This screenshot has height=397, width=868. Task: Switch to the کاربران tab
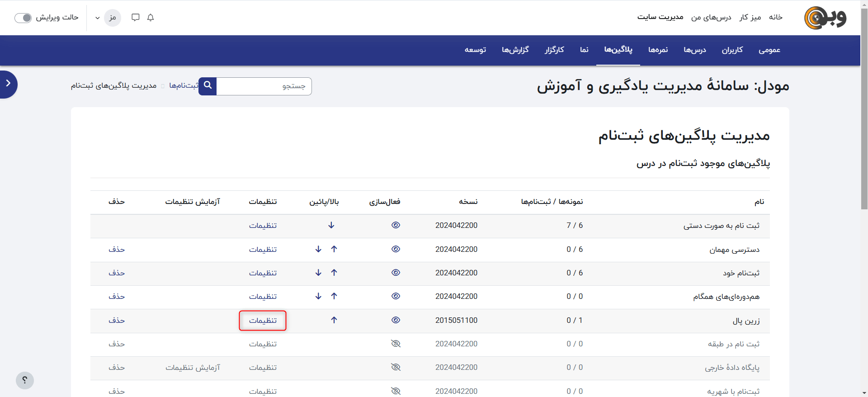pyautogui.click(x=732, y=50)
